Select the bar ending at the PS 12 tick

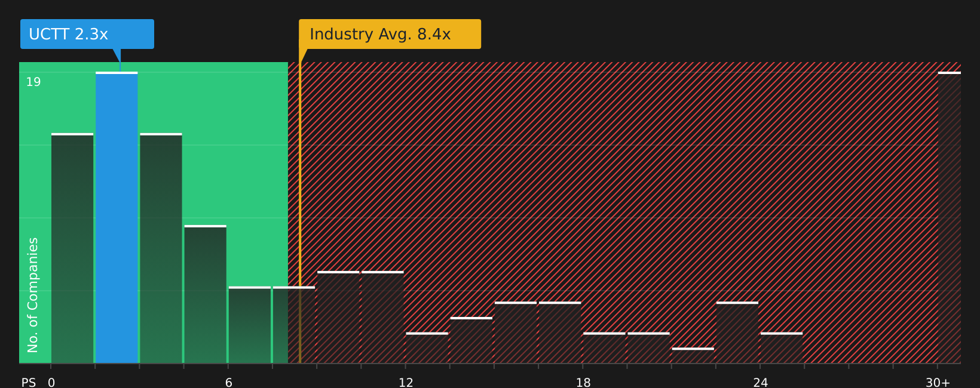coord(382,317)
